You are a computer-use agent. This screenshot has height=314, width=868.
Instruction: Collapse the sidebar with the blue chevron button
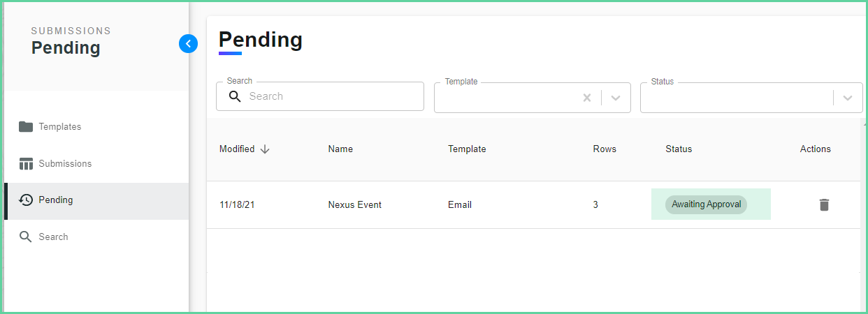coord(188,44)
